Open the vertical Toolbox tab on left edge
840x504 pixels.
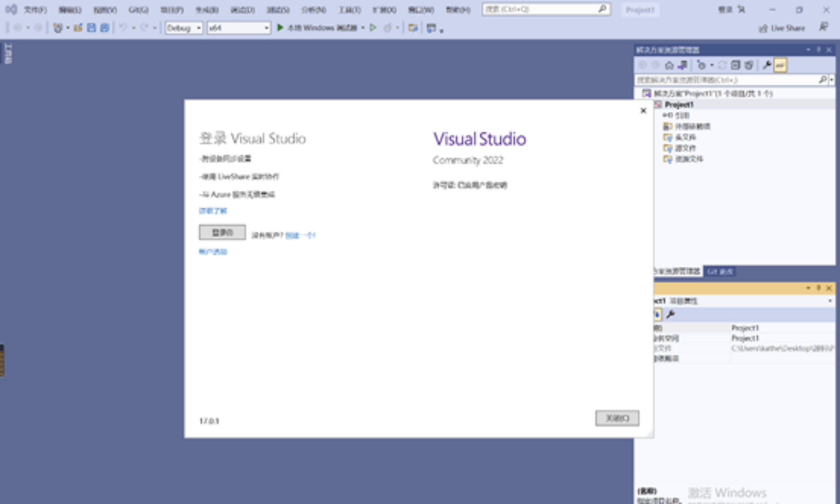8,53
